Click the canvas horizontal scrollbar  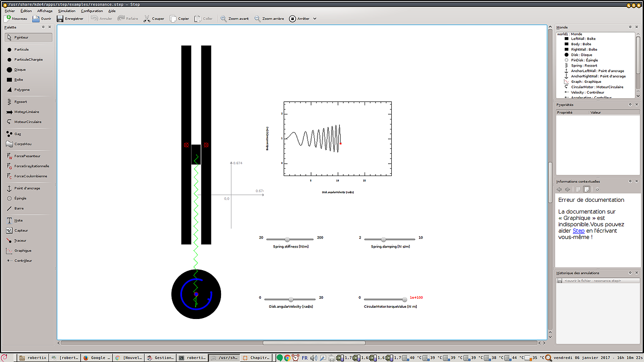pyautogui.click(x=314, y=343)
